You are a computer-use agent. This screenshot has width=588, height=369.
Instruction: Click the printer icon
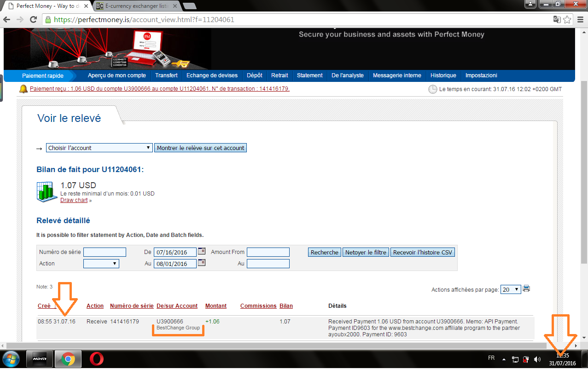(x=526, y=288)
